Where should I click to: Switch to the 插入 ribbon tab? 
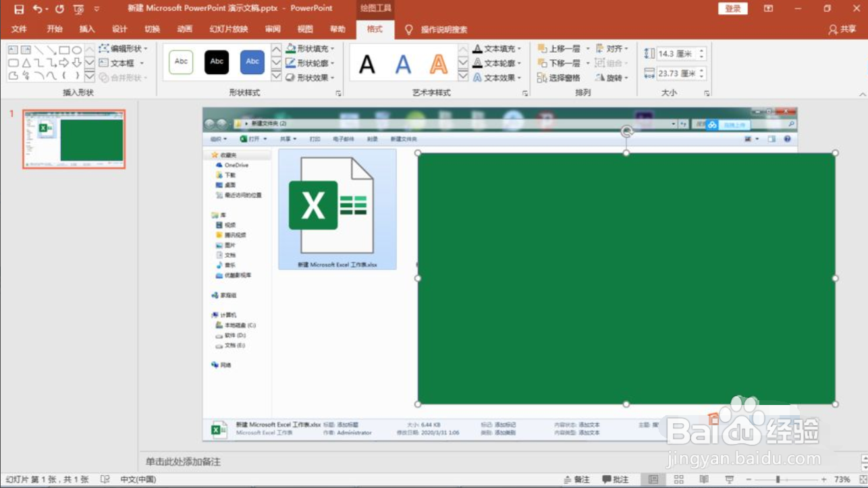click(x=87, y=29)
